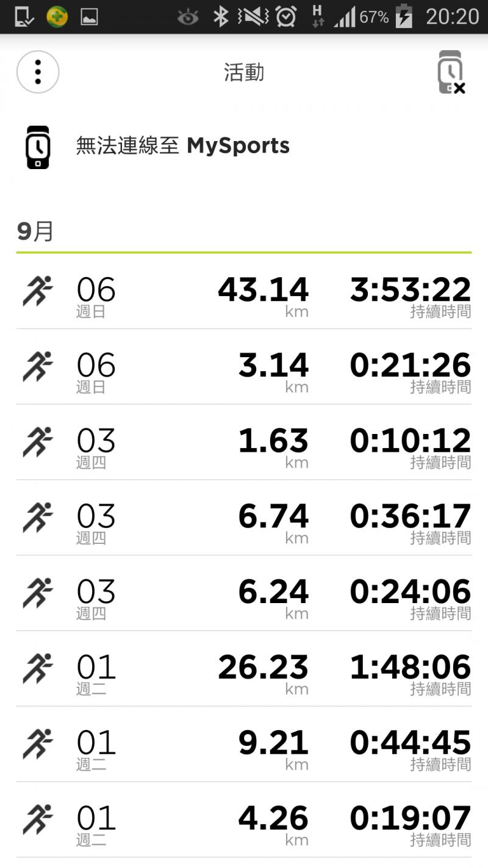Tap running icon of the 26.23 km activity
This screenshot has height=868, width=488.
(x=38, y=668)
